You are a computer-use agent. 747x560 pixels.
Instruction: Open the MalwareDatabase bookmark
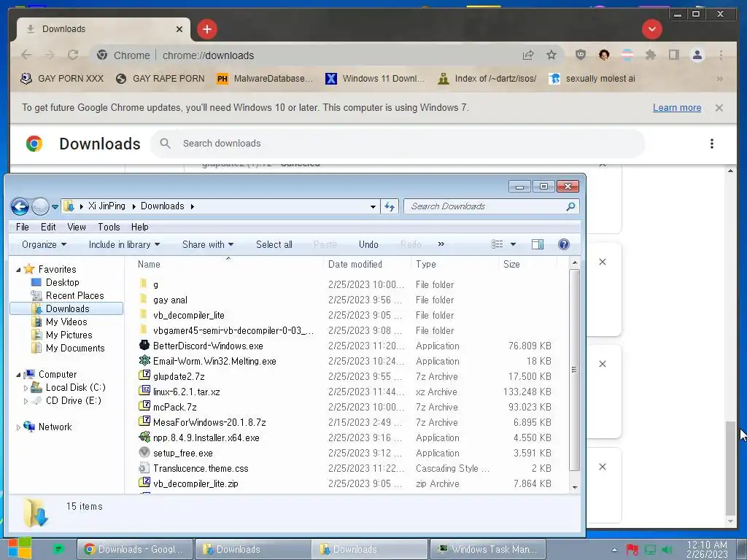264,79
